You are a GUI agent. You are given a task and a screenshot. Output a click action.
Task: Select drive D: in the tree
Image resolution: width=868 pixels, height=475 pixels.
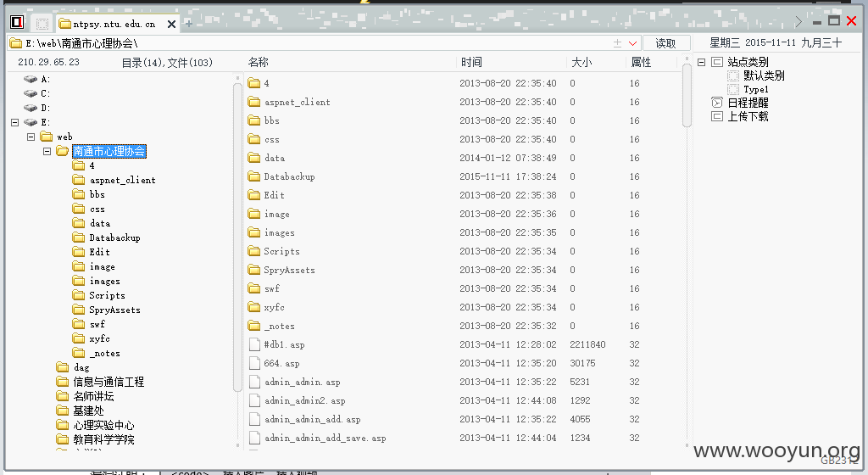tap(46, 108)
